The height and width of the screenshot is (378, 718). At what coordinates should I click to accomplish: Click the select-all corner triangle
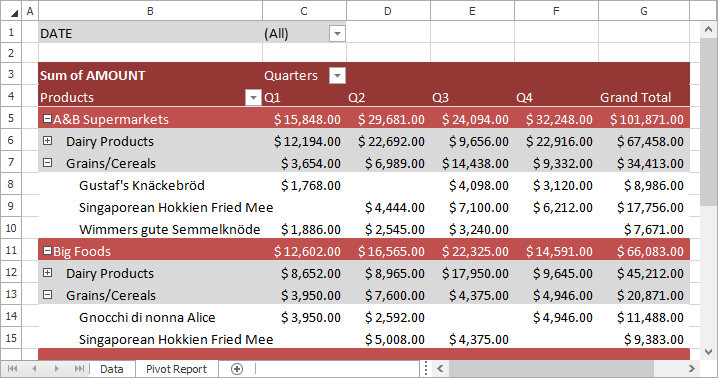[15, 12]
